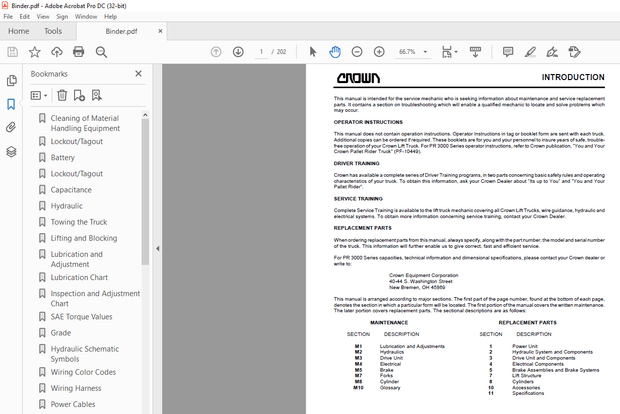
Task: Click the bookmarks scrollbar thumb
Action: click(x=145, y=192)
